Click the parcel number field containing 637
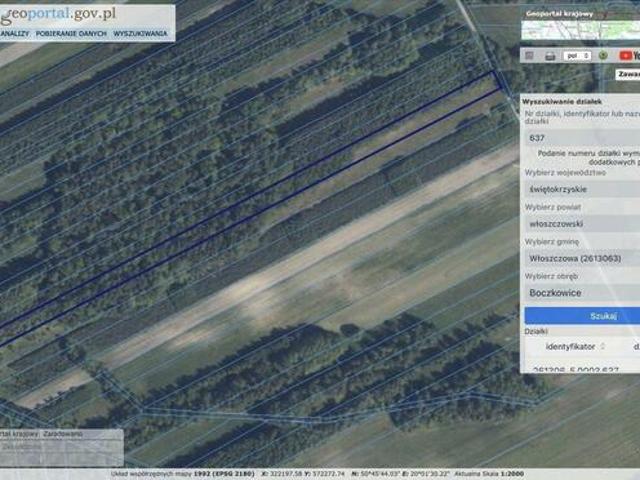The height and width of the screenshot is (480, 640). 582,138
